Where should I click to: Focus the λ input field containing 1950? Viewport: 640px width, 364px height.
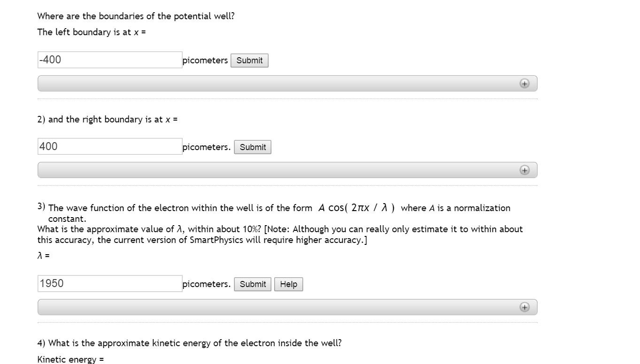pos(110,284)
